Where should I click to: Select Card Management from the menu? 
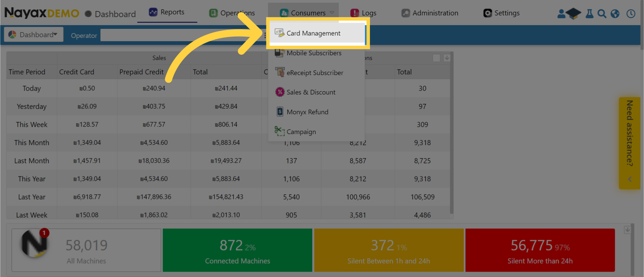pyautogui.click(x=313, y=33)
